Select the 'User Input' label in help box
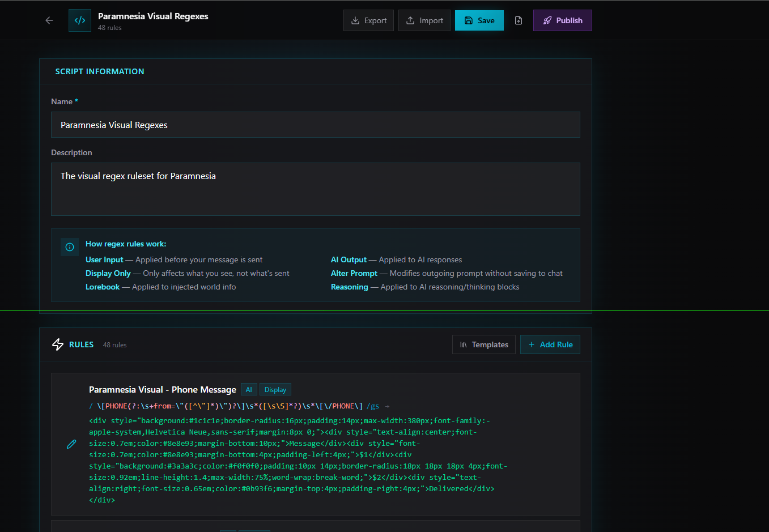The image size is (769, 532). pos(104,259)
